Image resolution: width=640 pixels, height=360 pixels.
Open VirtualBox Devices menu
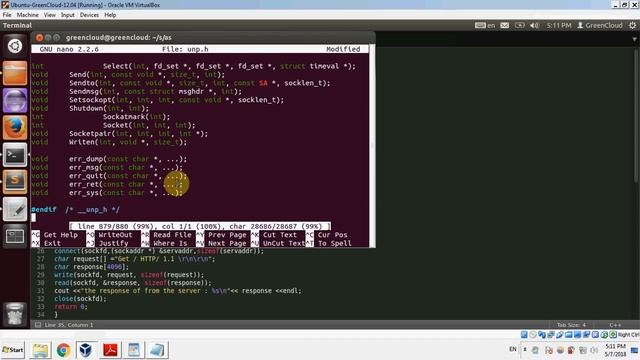click(x=89, y=15)
